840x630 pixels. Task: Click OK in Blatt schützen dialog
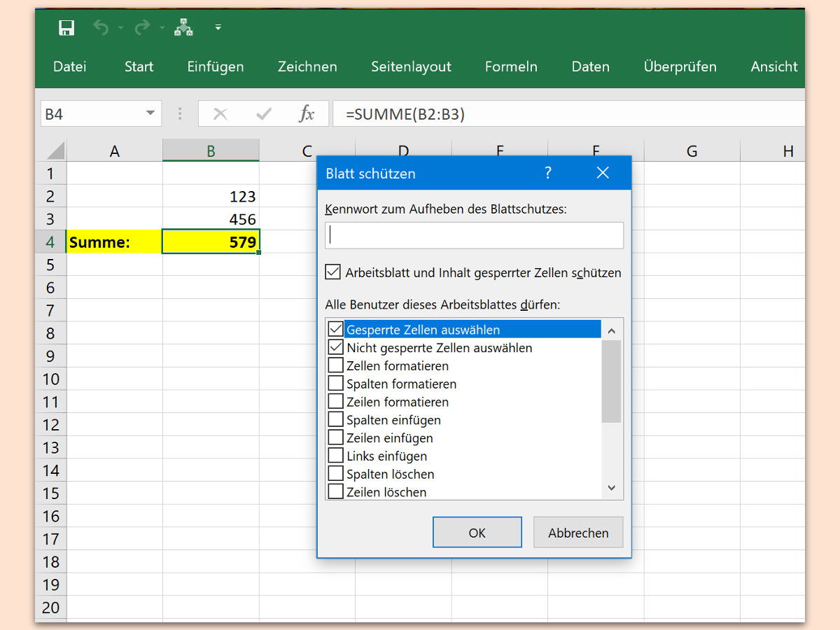pyautogui.click(x=477, y=533)
